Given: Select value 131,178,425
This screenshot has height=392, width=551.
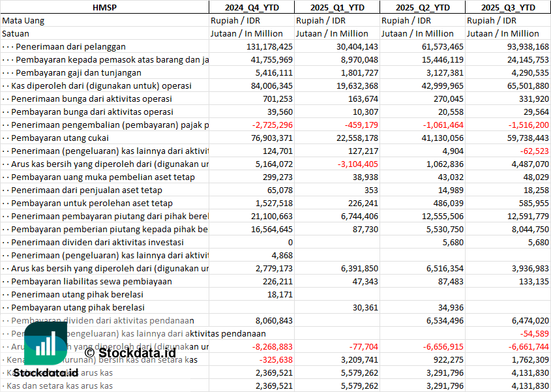Looking at the screenshot, I should pos(269,47).
